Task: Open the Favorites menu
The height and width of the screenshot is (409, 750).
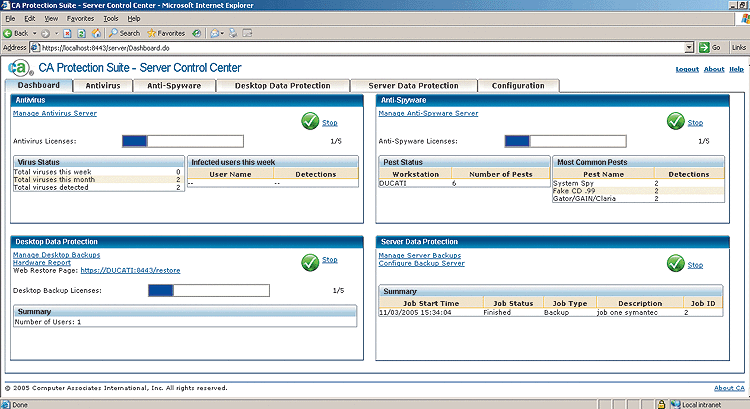Action: (80, 19)
